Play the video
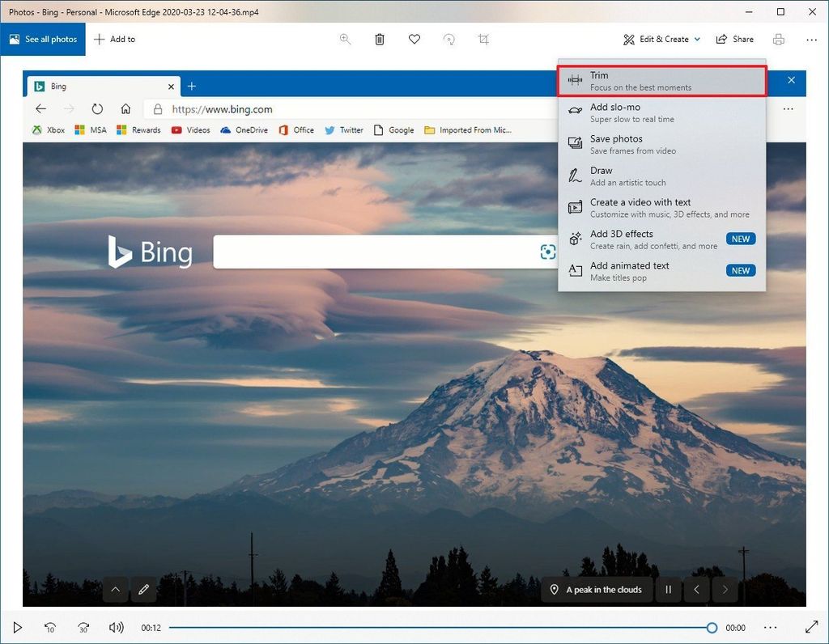Screen dimensions: 829x644 (x=18, y=627)
